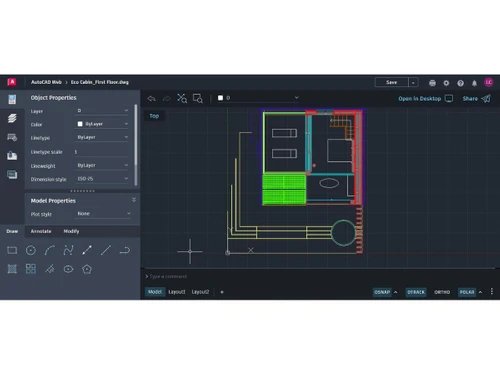Click the Undo arrow icon
The height and width of the screenshot is (375, 500).
[152, 98]
